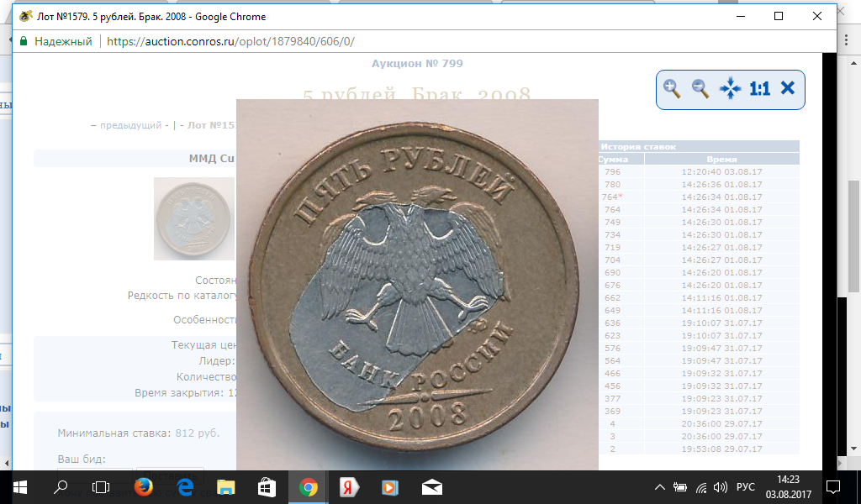The image size is (861, 504).
Task: Click the enlarged 2008 coin image
Action: [x=417, y=285]
